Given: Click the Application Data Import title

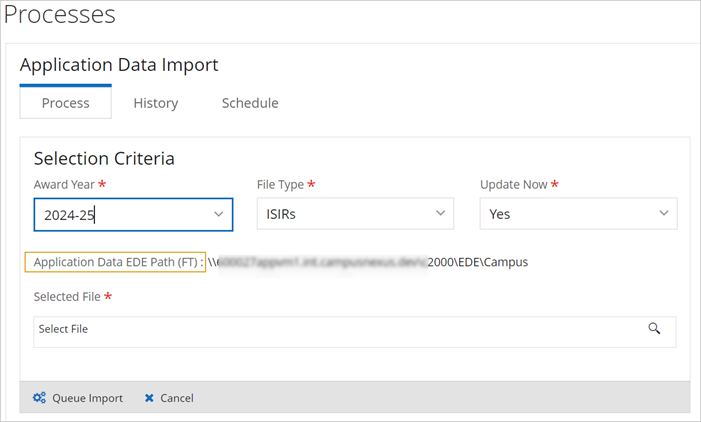Looking at the screenshot, I should (x=119, y=65).
